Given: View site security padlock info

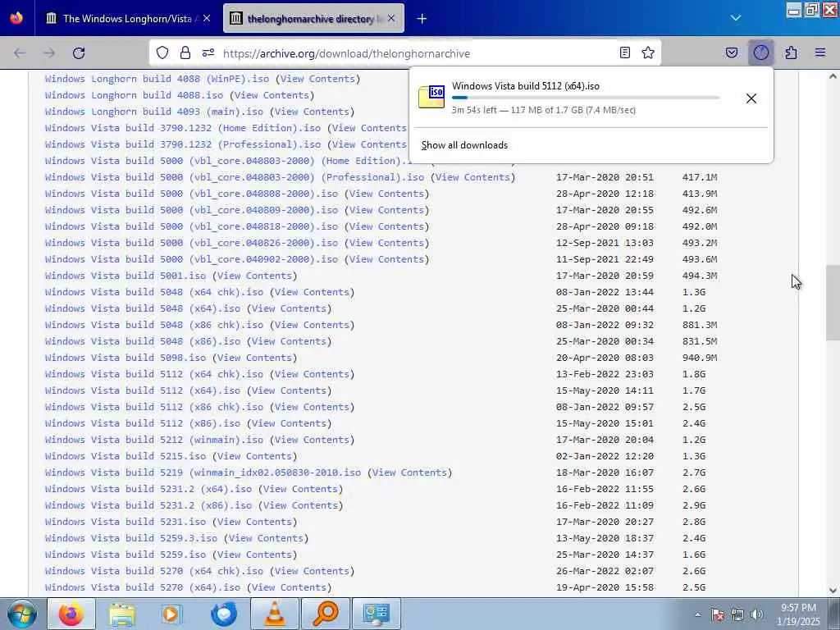Looking at the screenshot, I should [185, 52].
